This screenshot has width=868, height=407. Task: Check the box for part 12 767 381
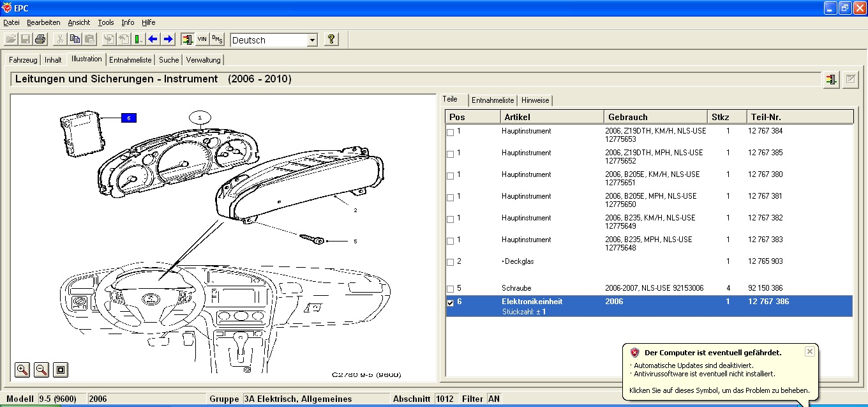pos(451,198)
